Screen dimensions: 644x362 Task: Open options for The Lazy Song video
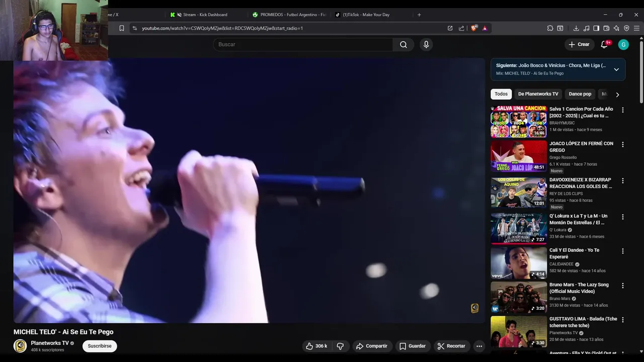[623, 286]
